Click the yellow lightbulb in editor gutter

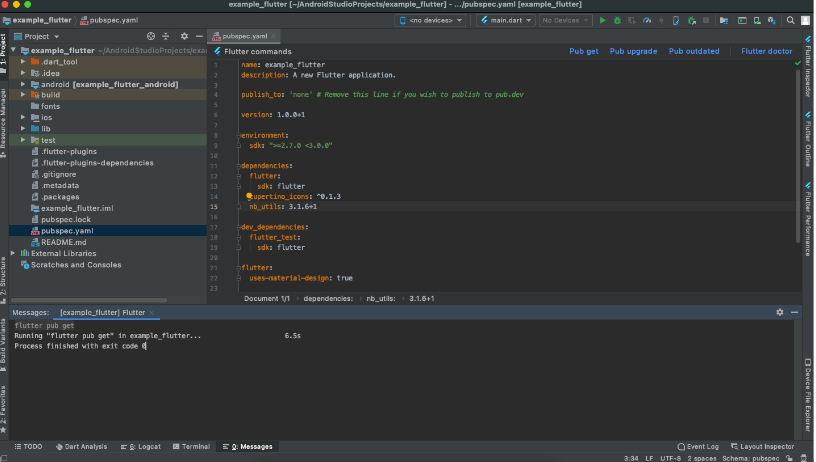pos(249,196)
